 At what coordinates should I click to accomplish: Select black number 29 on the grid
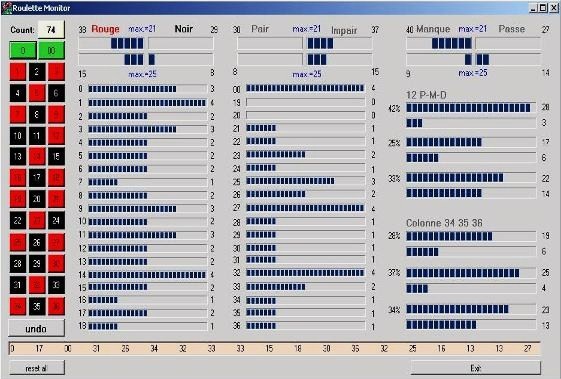tap(37, 264)
